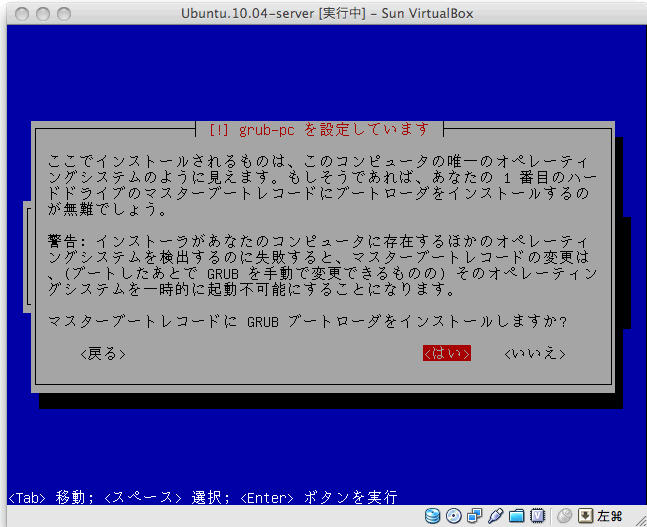This screenshot has width=647, height=527.
Task: Choose the <いいえ> (No) button
Action: [x=535, y=354]
